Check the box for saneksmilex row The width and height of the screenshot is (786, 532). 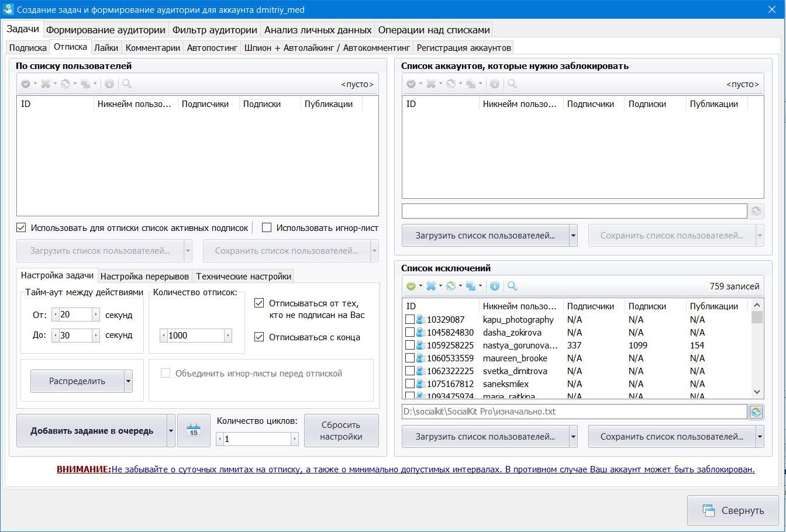(x=410, y=384)
